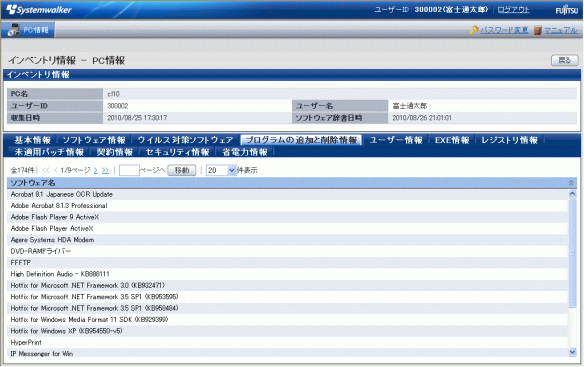Collapse list with double-chevron icon in ソフトウェア名 header
584x367 pixels.
click(571, 183)
